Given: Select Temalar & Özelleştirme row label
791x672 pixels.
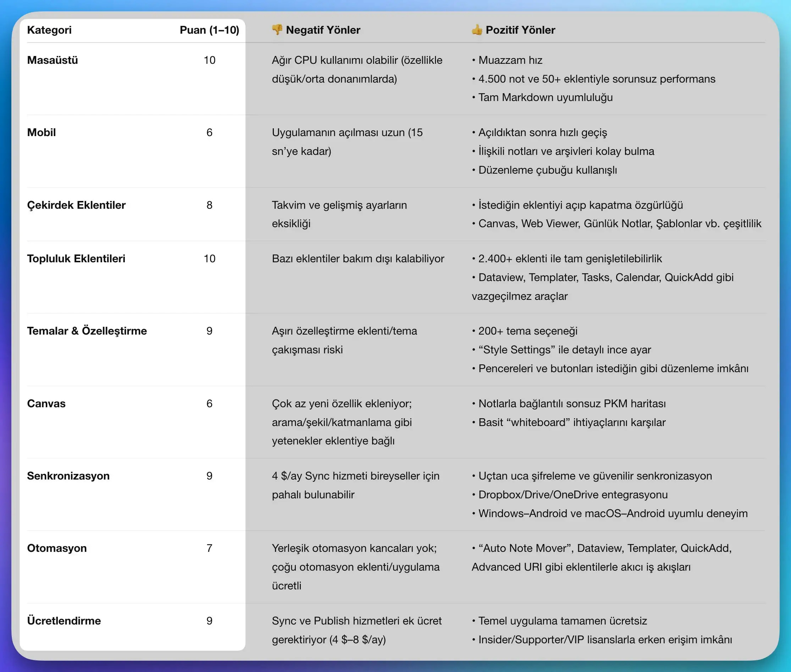Looking at the screenshot, I should click(x=87, y=331).
